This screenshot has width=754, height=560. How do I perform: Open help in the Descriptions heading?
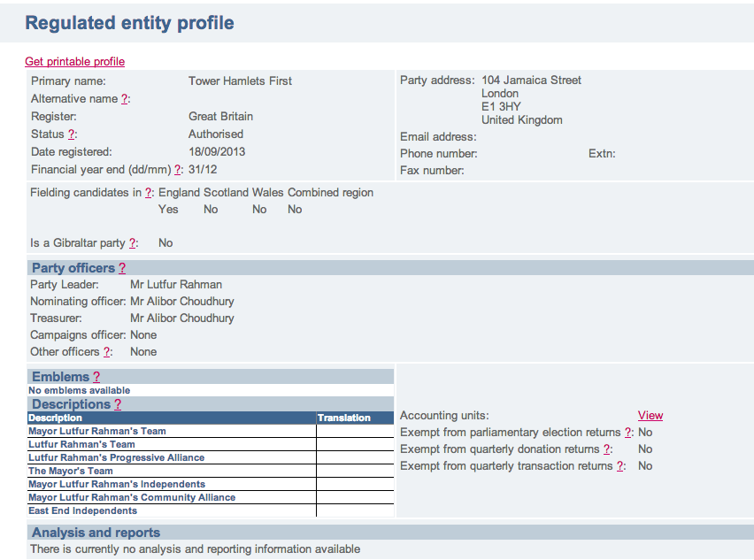click(118, 404)
